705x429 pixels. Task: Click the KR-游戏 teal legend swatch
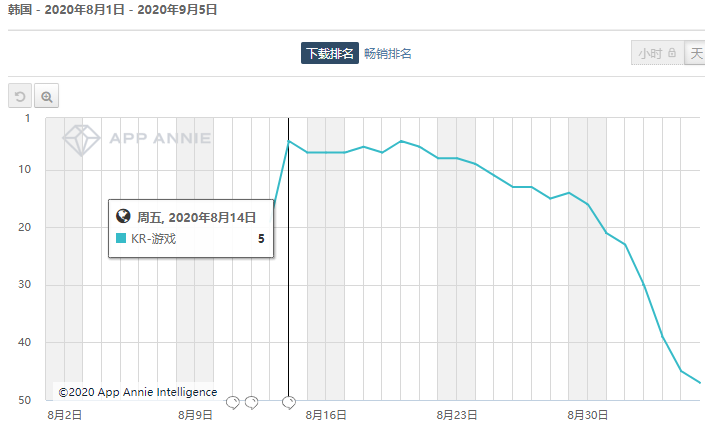(121, 239)
